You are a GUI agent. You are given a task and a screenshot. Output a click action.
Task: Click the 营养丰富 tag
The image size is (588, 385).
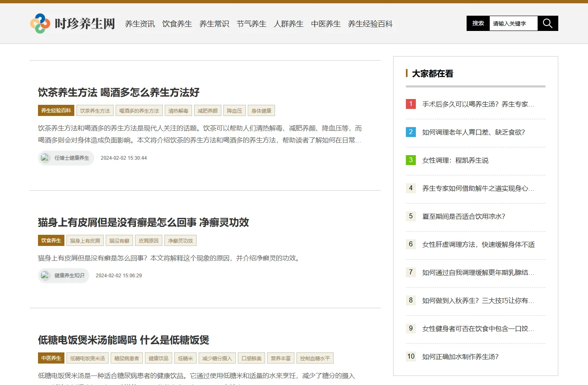click(281, 358)
